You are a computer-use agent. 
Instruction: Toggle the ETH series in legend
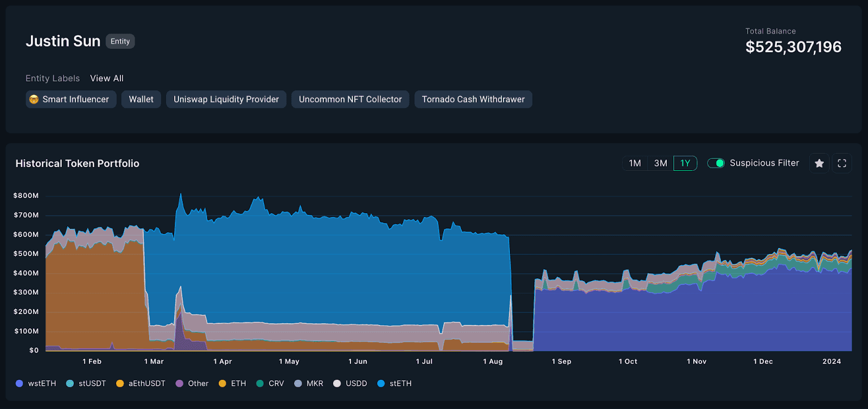point(232,384)
